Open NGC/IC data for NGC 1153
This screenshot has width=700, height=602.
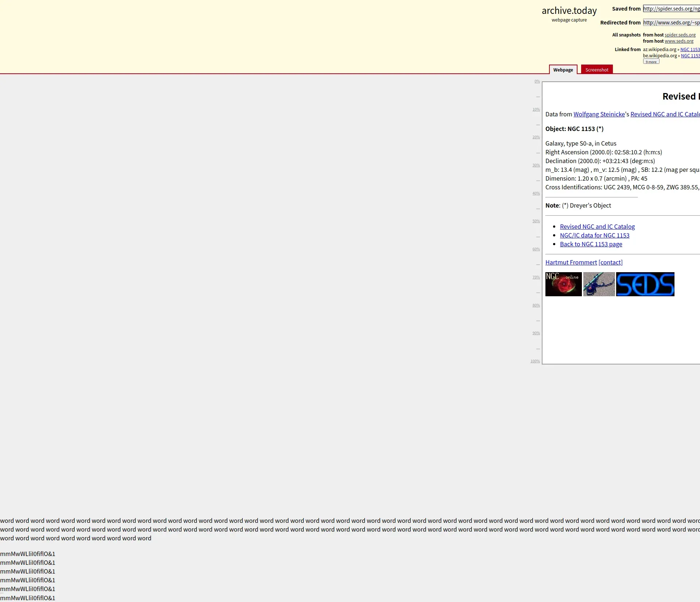(x=594, y=235)
